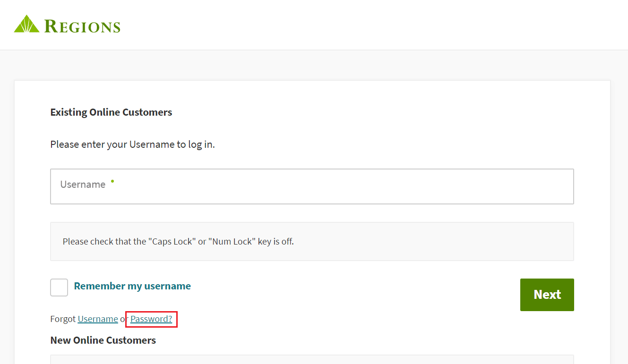Click the Caps Lock warning notice box

click(312, 241)
